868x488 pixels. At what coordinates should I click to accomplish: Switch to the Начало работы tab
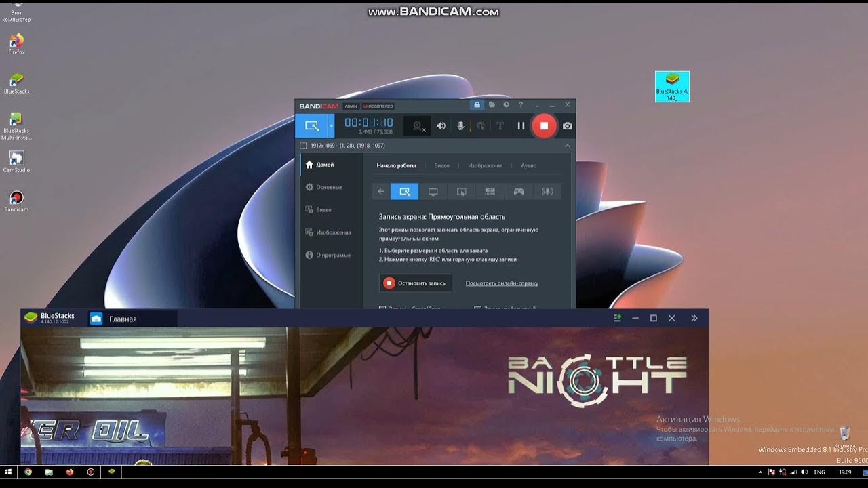click(396, 165)
